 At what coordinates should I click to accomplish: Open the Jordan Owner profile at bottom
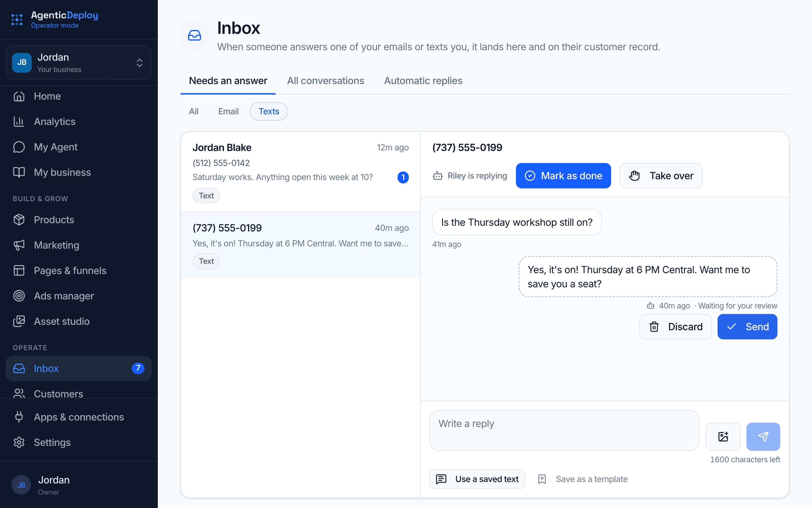coord(78,485)
